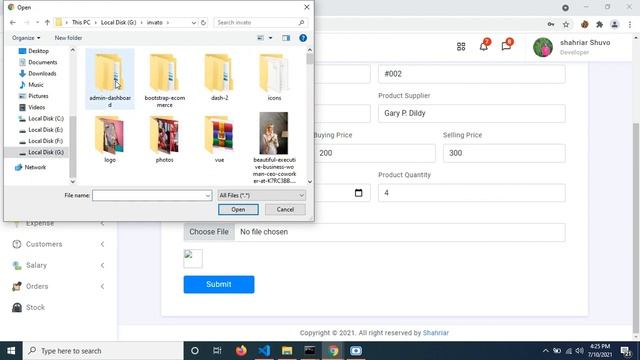Select Desktop in navigation pane

(38, 51)
